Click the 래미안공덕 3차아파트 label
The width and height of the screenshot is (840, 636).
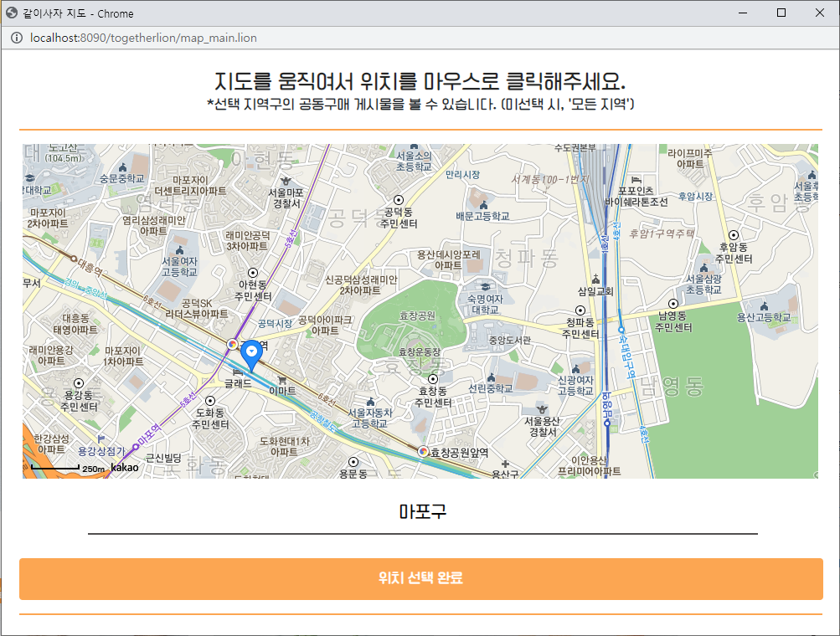pos(248,240)
